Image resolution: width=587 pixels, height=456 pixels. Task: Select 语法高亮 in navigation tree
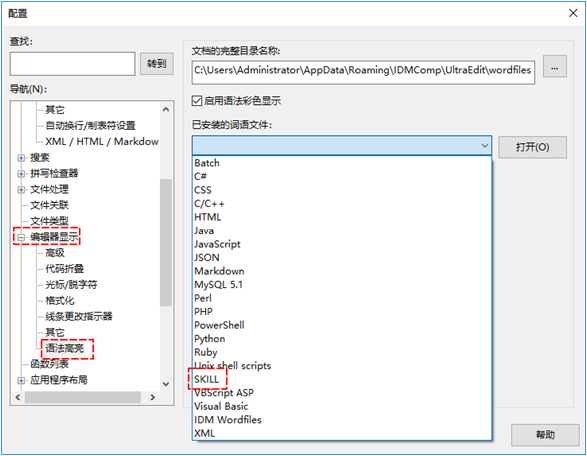[x=65, y=349]
